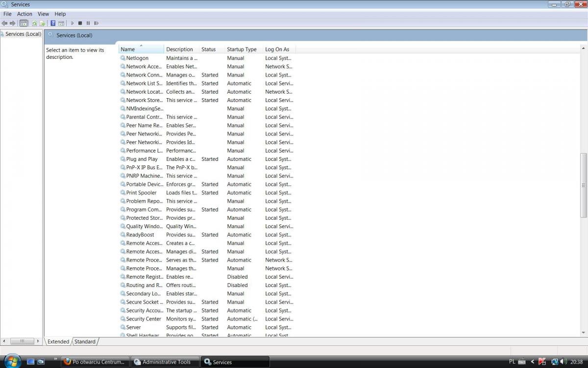This screenshot has width=588, height=368.
Task: Open Help via the blue question-mark icon
Action: [53, 23]
